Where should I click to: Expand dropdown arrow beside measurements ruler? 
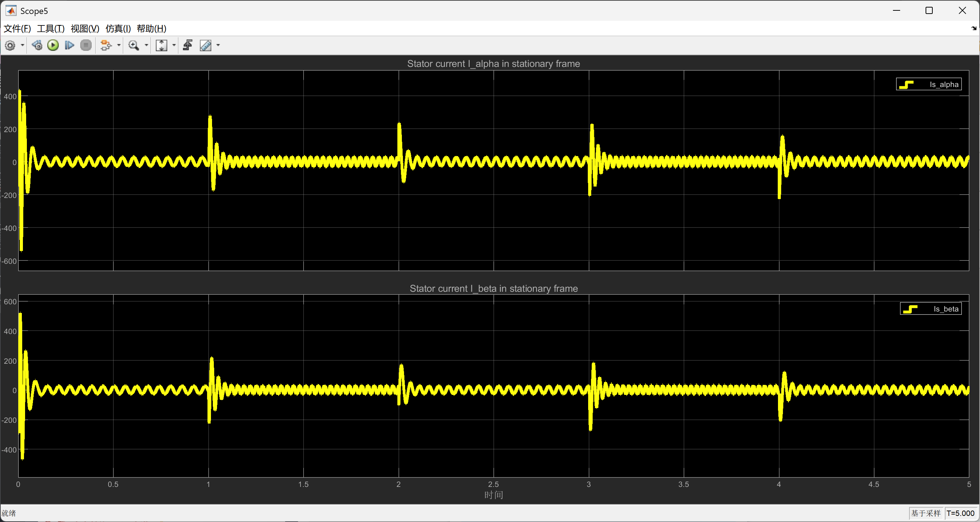coord(218,45)
